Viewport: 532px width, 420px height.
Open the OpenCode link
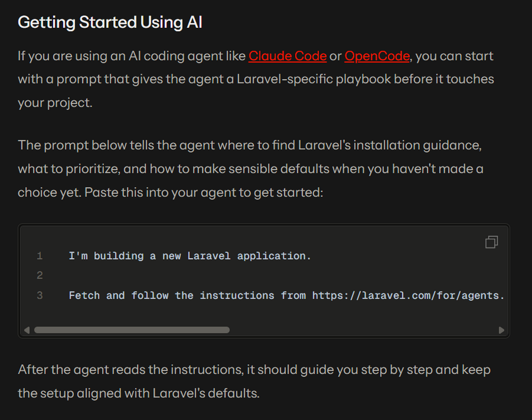tap(377, 56)
